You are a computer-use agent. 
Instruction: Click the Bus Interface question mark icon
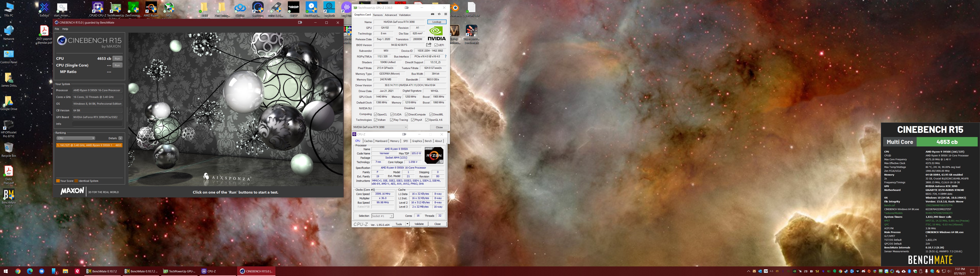[445, 56]
